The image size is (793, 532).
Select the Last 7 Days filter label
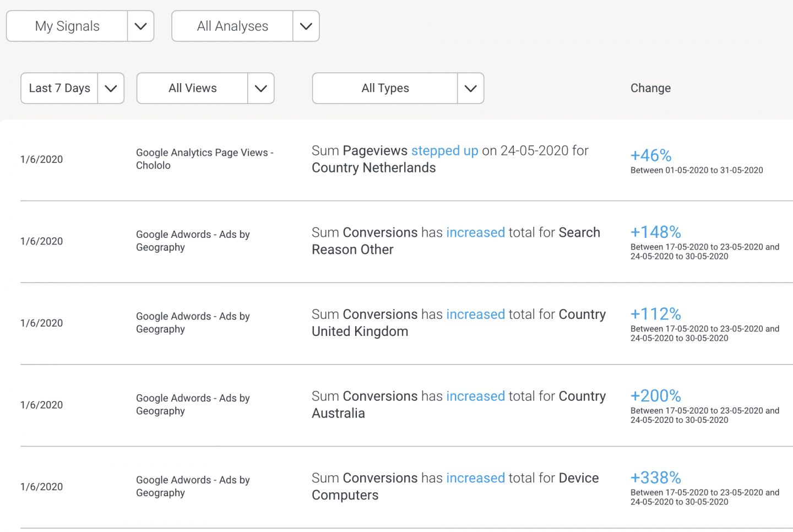(x=59, y=89)
